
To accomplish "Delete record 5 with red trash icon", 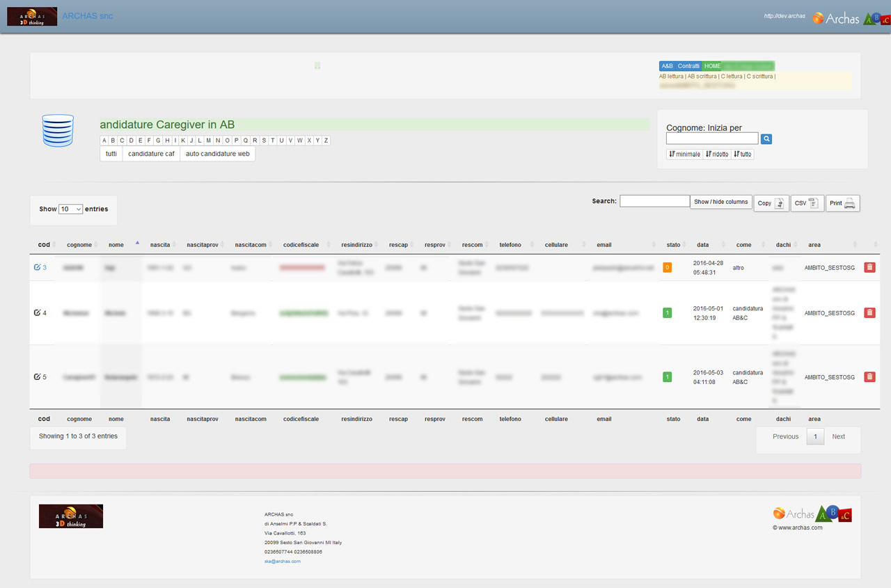I will click(869, 377).
